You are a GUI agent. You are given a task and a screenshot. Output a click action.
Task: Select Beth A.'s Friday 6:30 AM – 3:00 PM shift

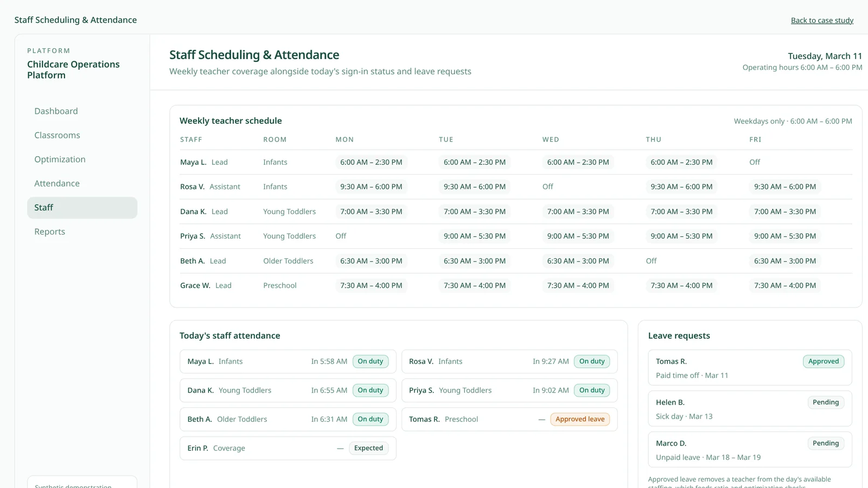tap(785, 261)
